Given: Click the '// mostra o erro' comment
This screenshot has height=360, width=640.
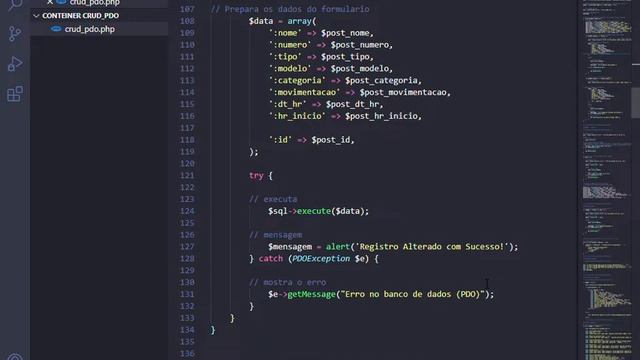Looking at the screenshot, I should [287, 282].
